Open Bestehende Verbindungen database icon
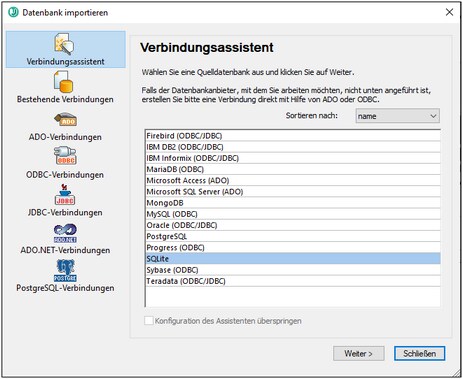The width and height of the screenshot is (463, 379). click(x=63, y=82)
